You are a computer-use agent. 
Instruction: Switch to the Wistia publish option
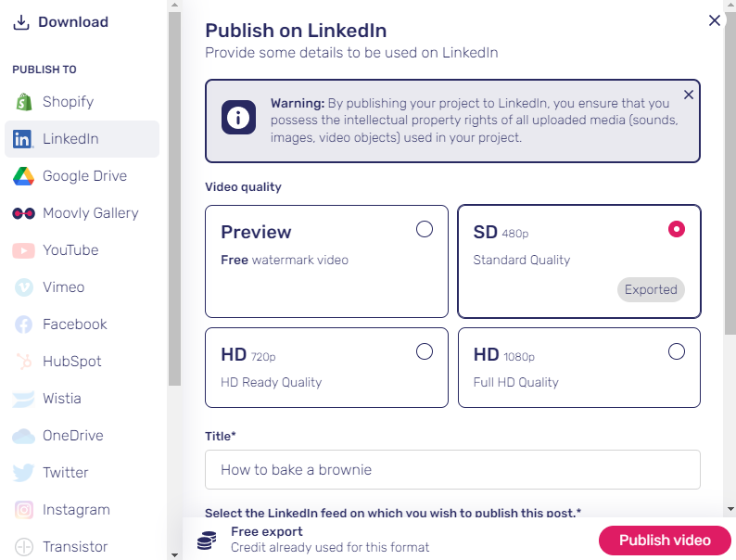tap(82, 399)
